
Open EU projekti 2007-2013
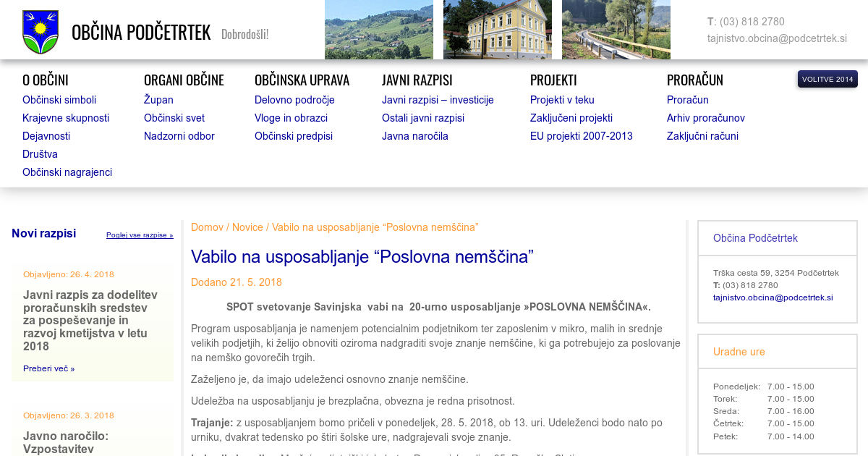[581, 136]
